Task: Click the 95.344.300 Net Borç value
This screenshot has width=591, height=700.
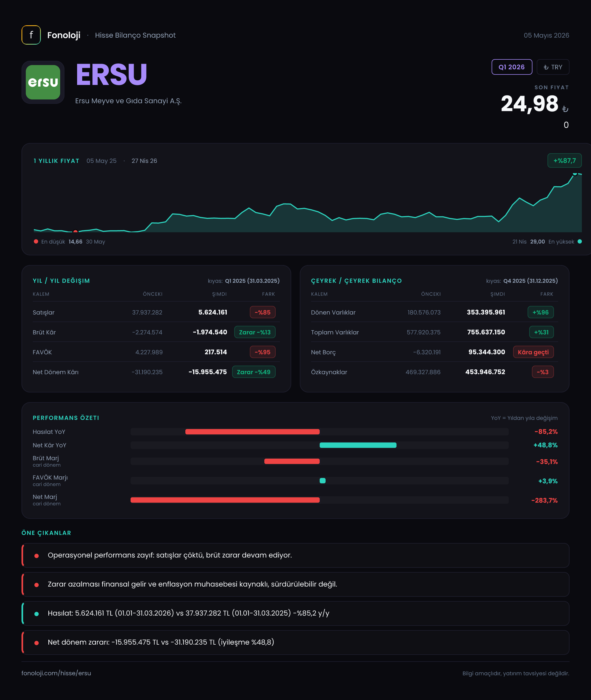Action: click(487, 352)
